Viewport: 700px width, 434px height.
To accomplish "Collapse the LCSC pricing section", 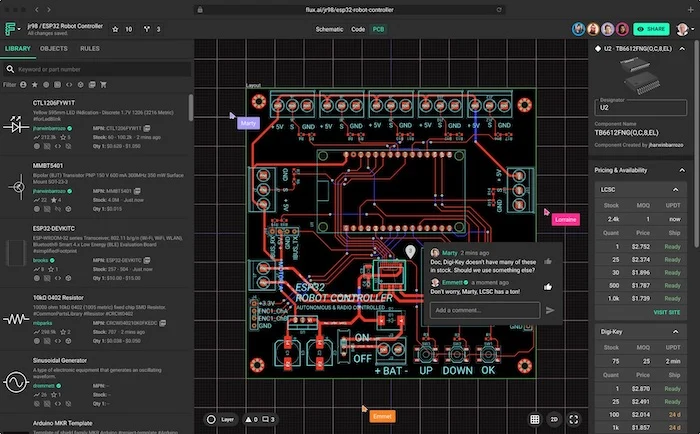I will (675, 190).
